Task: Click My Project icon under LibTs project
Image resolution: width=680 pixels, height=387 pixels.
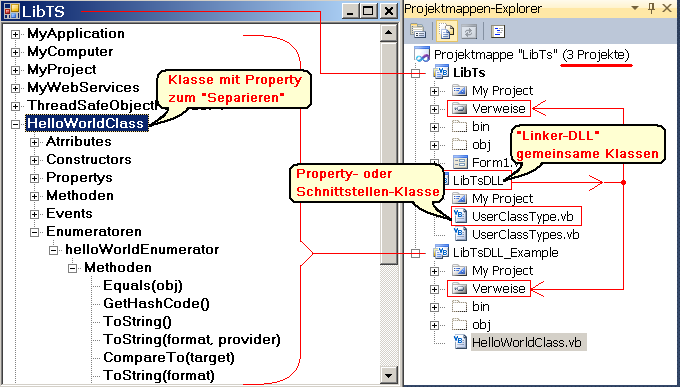Action: (459, 91)
